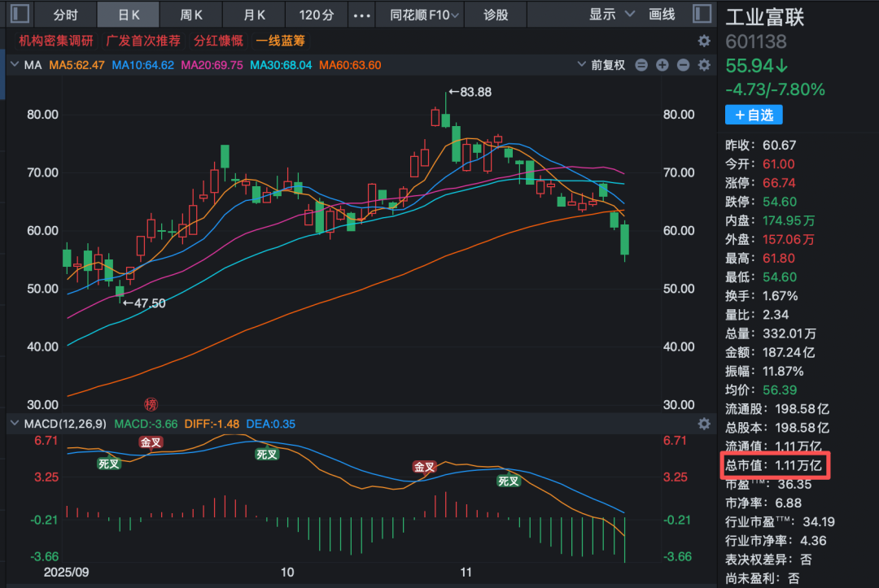
Task: Click the red 榜 marker on chart
Action: [151, 404]
